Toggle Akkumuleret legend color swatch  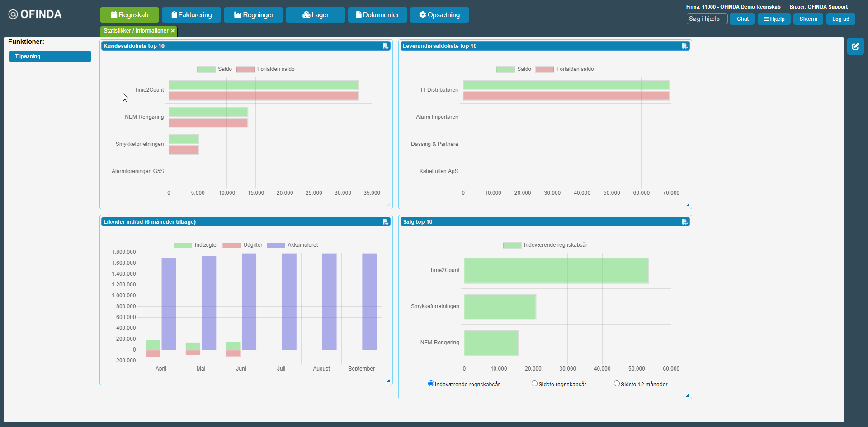click(x=276, y=245)
